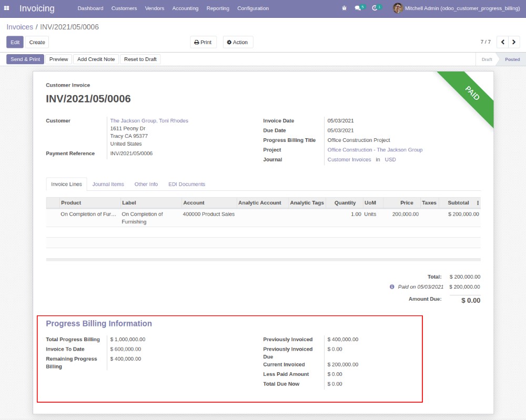Click Invoices breadcrumb link
Image resolution: width=526 pixels, height=420 pixels.
pos(19,27)
